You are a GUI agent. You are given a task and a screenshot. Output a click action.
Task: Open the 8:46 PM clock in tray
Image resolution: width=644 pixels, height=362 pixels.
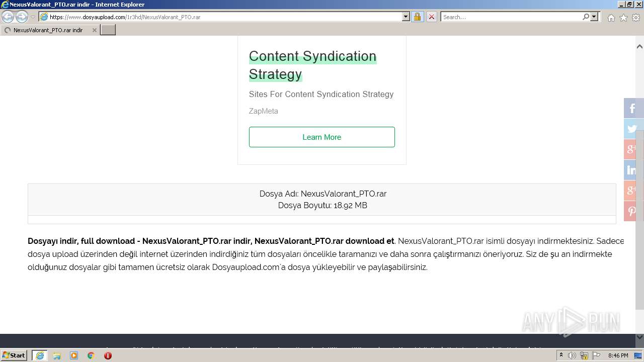tap(618, 355)
